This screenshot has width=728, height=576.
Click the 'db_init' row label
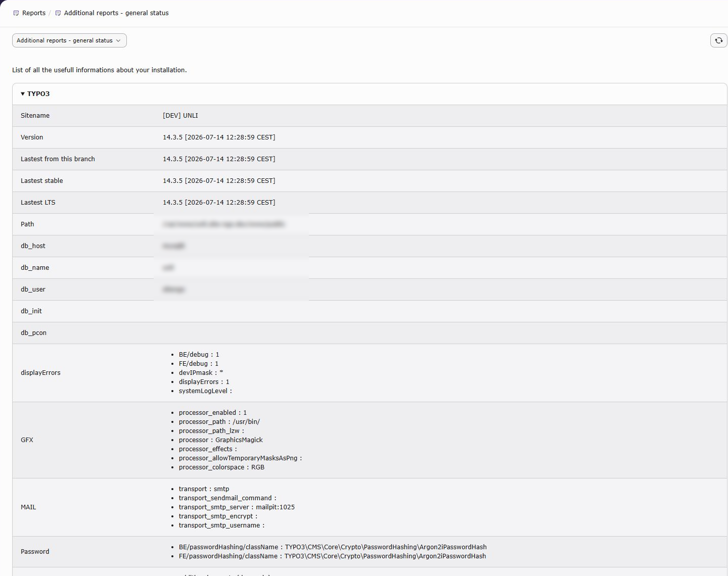pyautogui.click(x=31, y=311)
